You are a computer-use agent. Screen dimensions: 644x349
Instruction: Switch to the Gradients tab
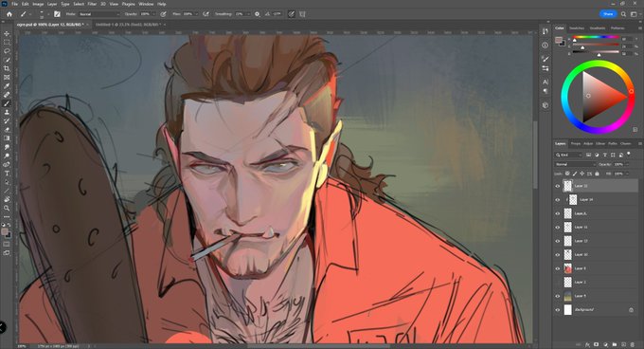pos(598,28)
